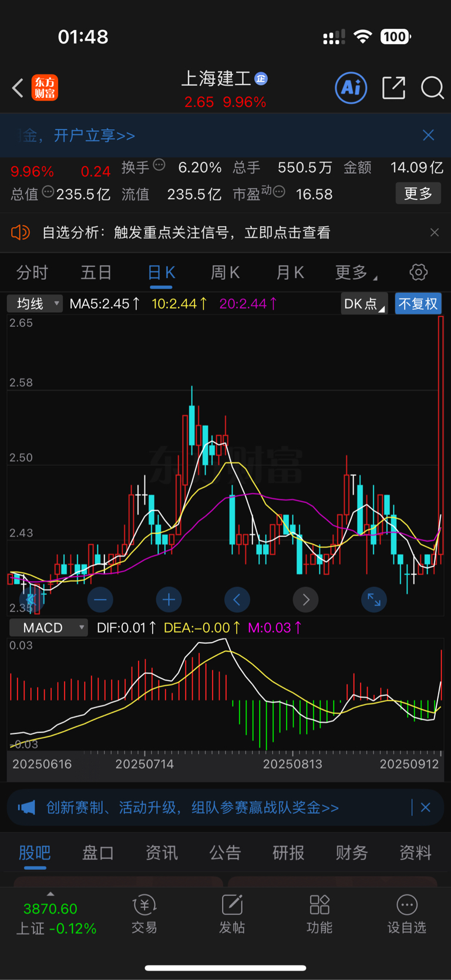Screen dimensions: 451x980
Task: Switch to the 资料 tab
Action: click(x=415, y=852)
